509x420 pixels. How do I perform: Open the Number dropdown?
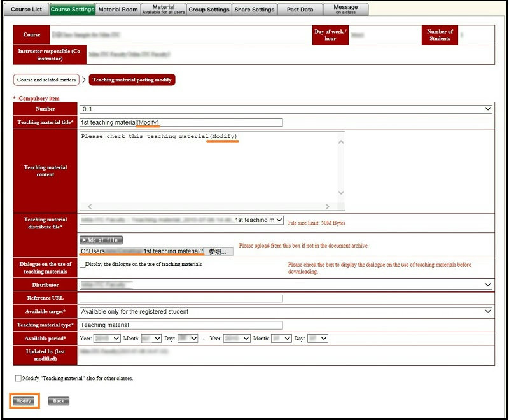(286, 109)
